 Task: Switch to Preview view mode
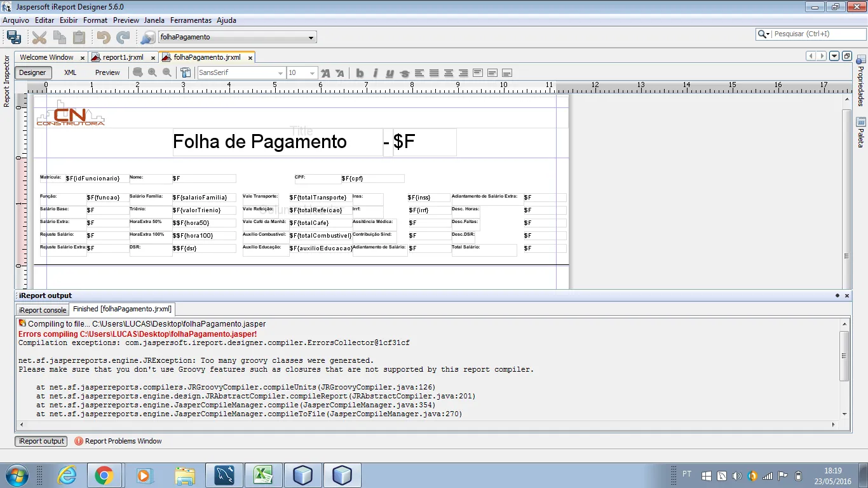tap(107, 72)
